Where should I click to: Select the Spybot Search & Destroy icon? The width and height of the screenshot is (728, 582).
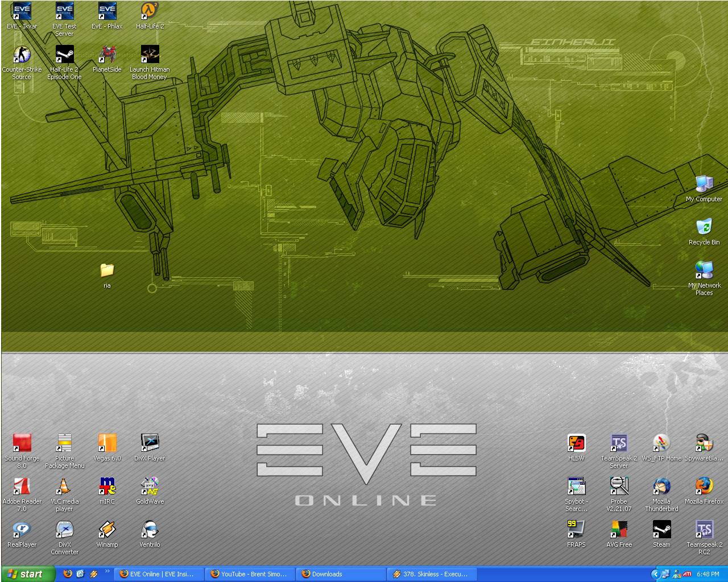pos(576,494)
